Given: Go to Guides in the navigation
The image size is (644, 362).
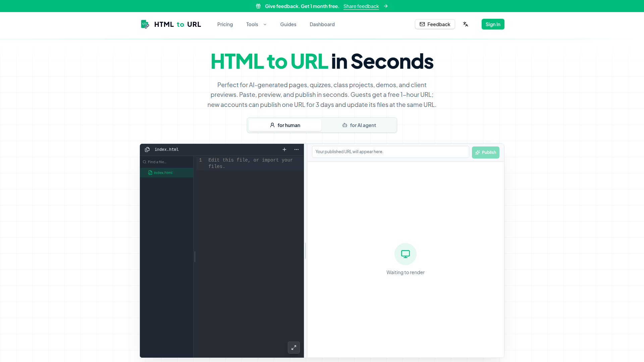Looking at the screenshot, I should tap(288, 24).
